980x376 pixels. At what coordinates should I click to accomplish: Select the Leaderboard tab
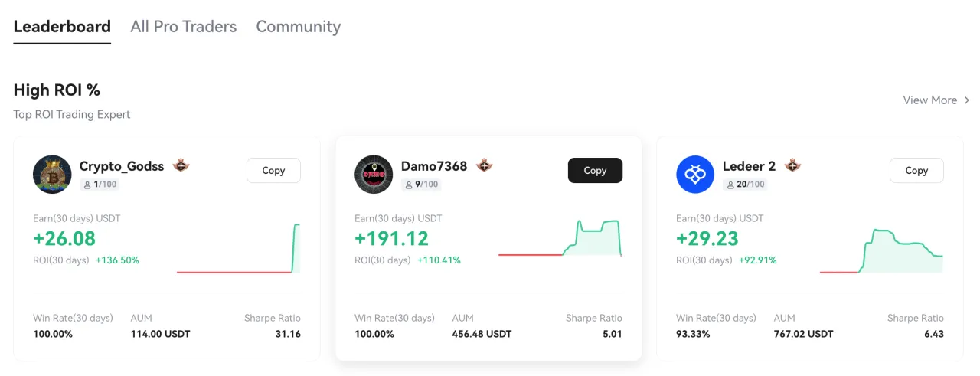(x=62, y=26)
